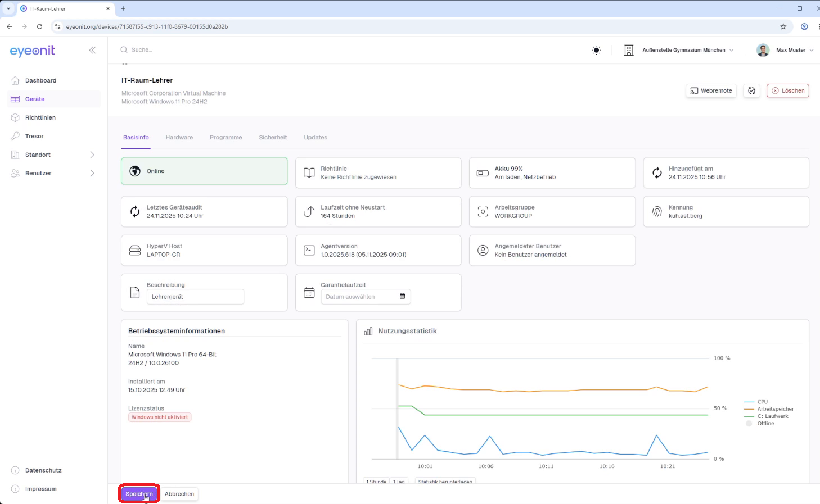Click the eyeonit logo
820x504 pixels.
pyautogui.click(x=33, y=51)
